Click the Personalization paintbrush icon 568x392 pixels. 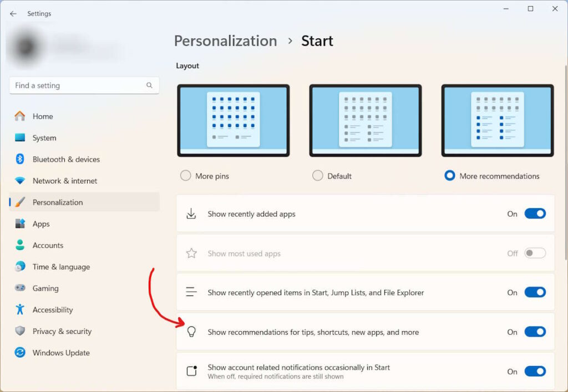pyautogui.click(x=21, y=202)
